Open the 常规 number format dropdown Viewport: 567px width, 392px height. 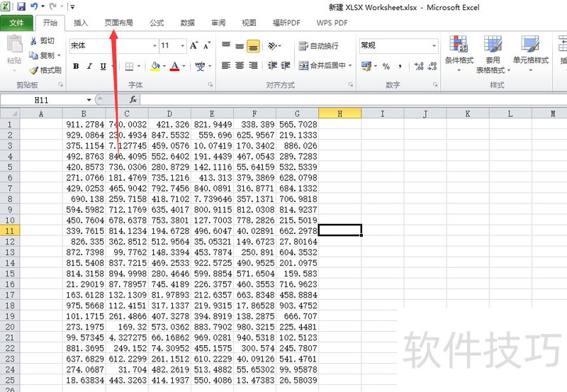coord(434,46)
